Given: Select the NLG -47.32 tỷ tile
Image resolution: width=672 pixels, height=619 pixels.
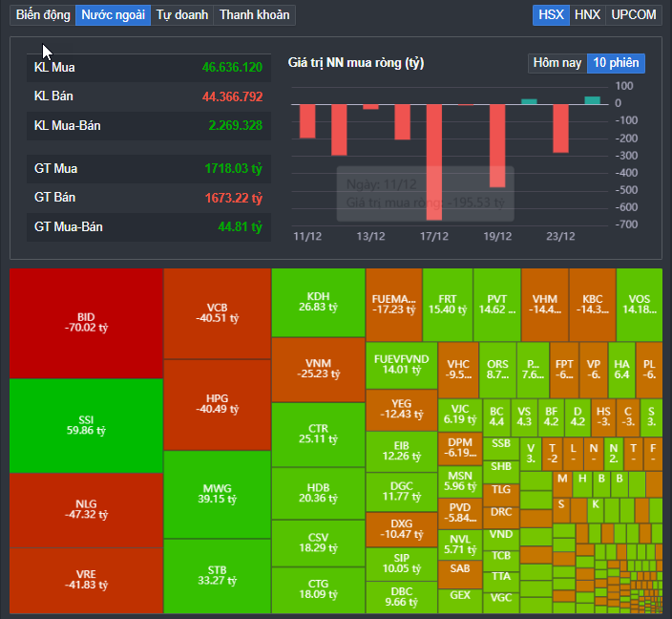Looking at the screenshot, I should tap(86, 510).
